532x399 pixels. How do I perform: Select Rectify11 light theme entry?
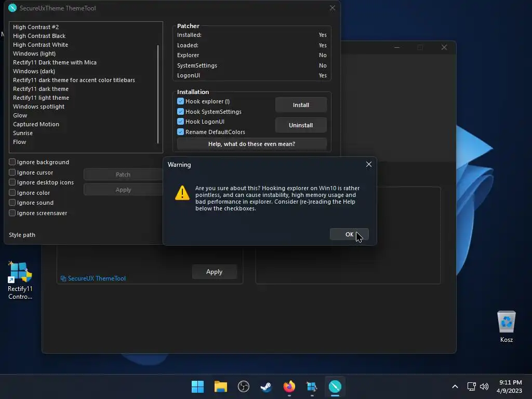point(41,97)
